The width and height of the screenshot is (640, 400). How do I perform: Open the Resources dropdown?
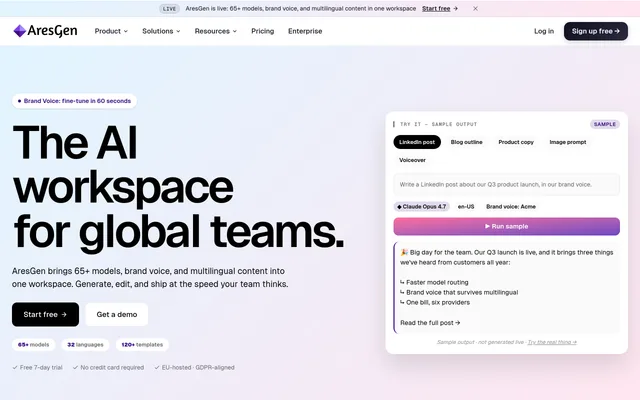click(x=216, y=31)
